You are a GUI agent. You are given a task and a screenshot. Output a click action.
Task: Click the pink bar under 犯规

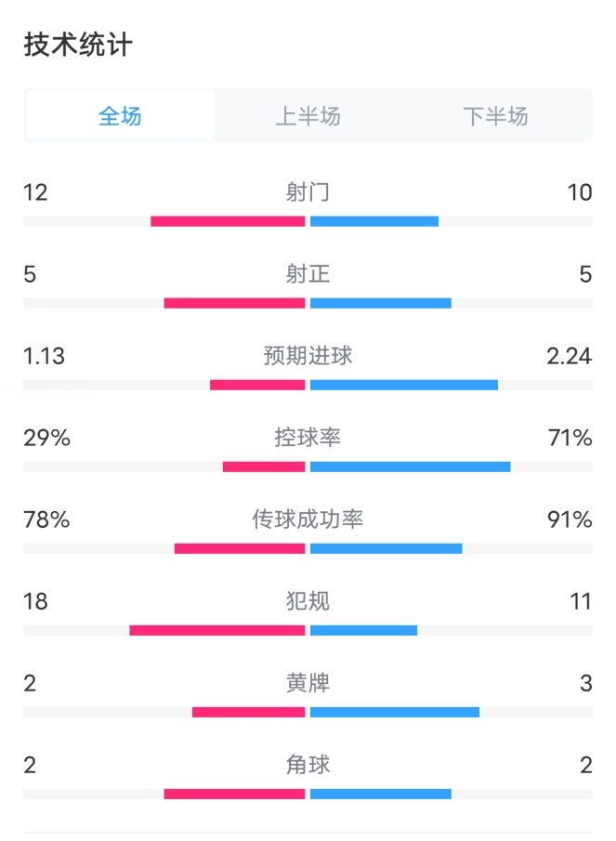pos(217,630)
